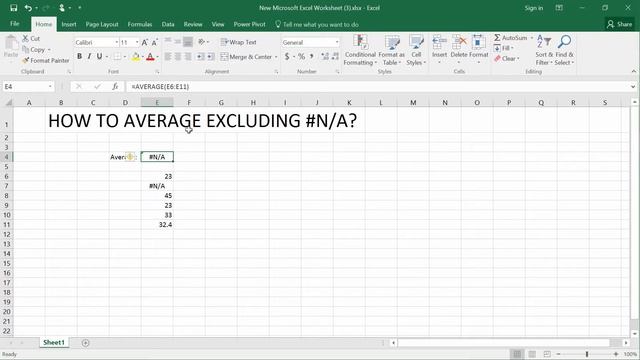
Task: Insert cells with the Insert button
Action: click(x=439, y=49)
